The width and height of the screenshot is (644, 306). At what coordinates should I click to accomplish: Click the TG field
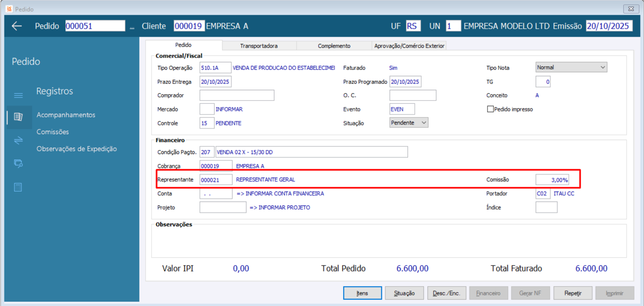[x=543, y=82]
